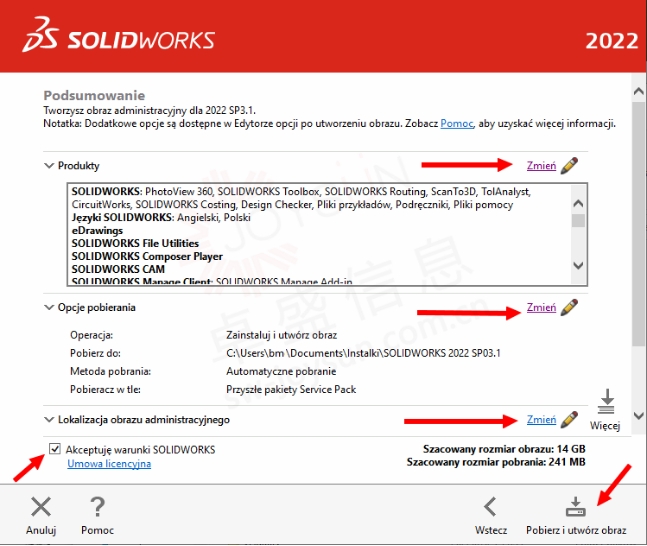The image size is (647, 546).
Task: Click Zainstaluj i utwórz obraz value
Action: (281, 335)
